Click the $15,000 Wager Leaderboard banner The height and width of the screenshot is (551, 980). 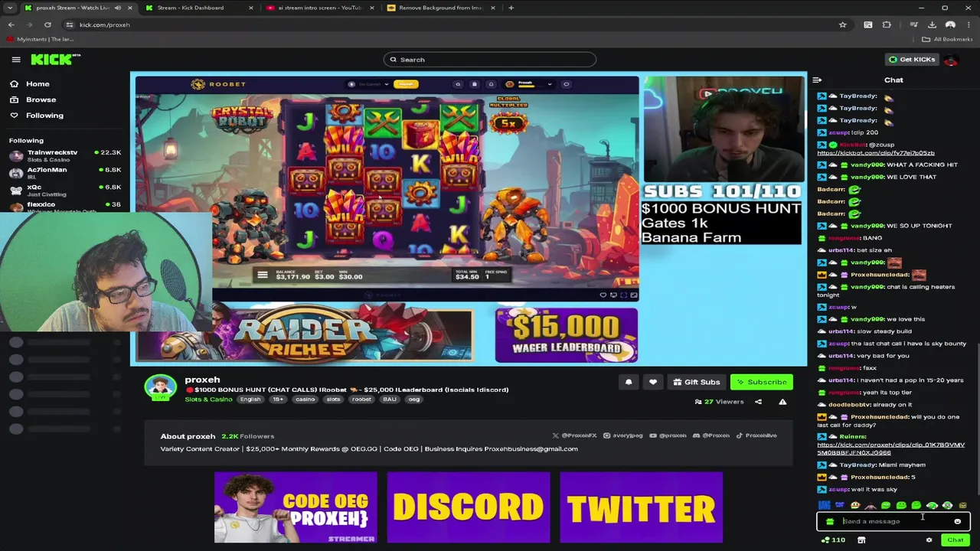566,335
